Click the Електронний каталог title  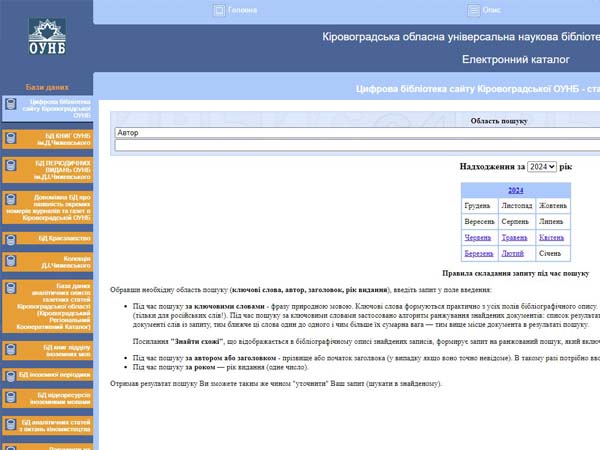[x=515, y=60]
